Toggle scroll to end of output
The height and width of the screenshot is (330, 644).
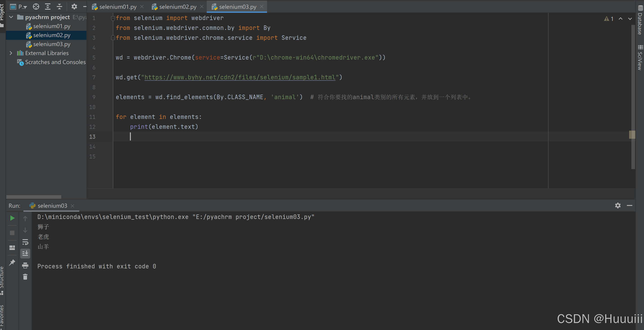pyautogui.click(x=25, y=253)
